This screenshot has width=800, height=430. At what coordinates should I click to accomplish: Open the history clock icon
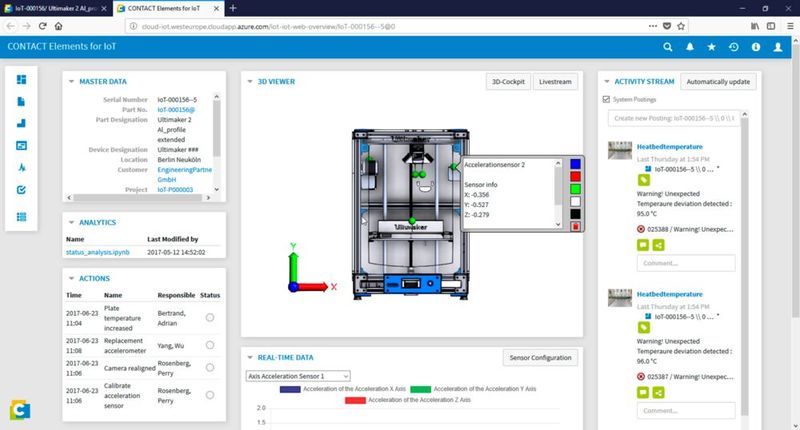[x=734, y=46]
